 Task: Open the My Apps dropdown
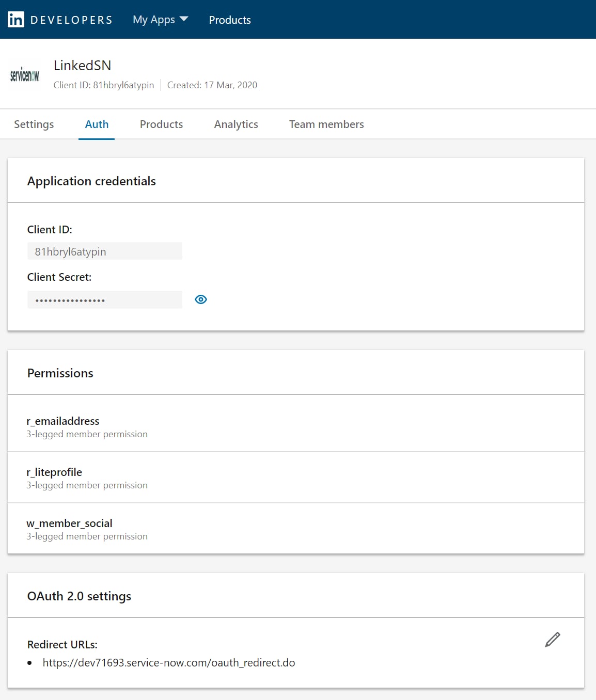tap(154, 19)
